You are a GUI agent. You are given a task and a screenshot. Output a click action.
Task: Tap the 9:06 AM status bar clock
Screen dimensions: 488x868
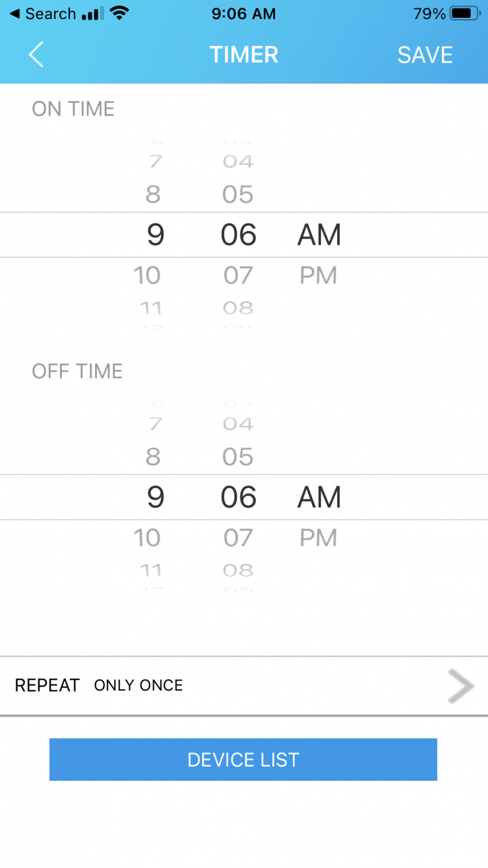tap(244, 14)
